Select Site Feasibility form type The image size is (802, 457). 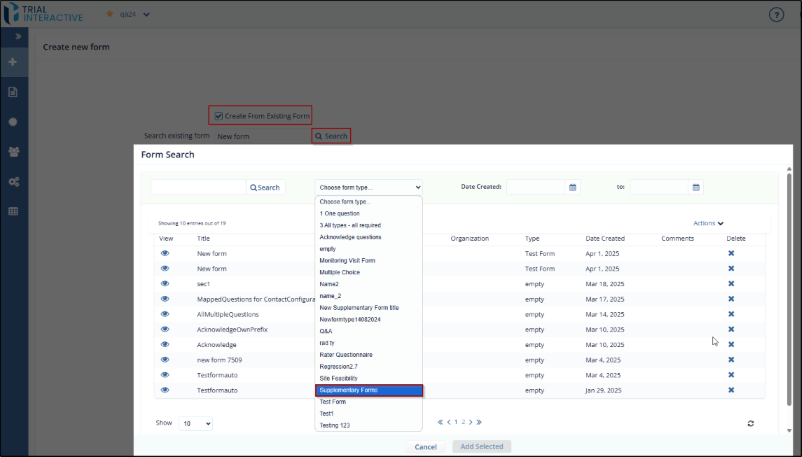pos(341,378)
